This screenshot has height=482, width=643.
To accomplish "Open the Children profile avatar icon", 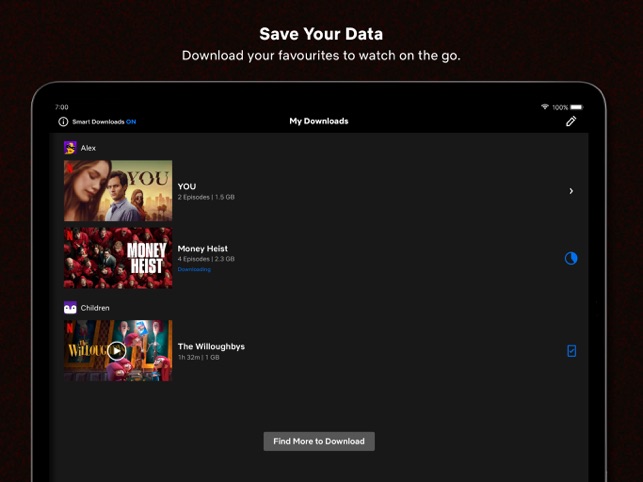I will (x=70, y=308).
